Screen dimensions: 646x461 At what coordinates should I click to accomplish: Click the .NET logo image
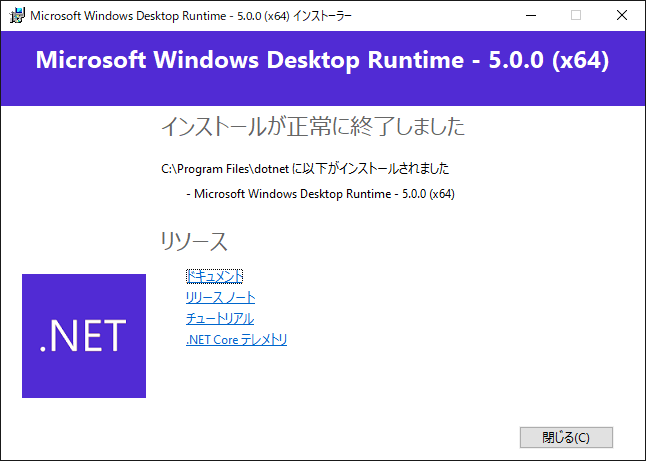pos(84,336)
